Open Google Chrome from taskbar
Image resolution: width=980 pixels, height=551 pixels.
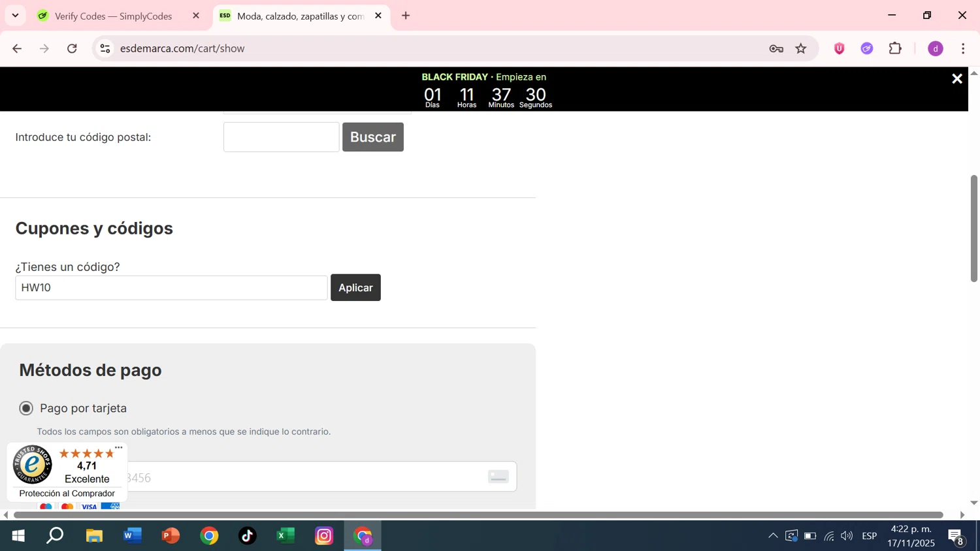(209, 536)
